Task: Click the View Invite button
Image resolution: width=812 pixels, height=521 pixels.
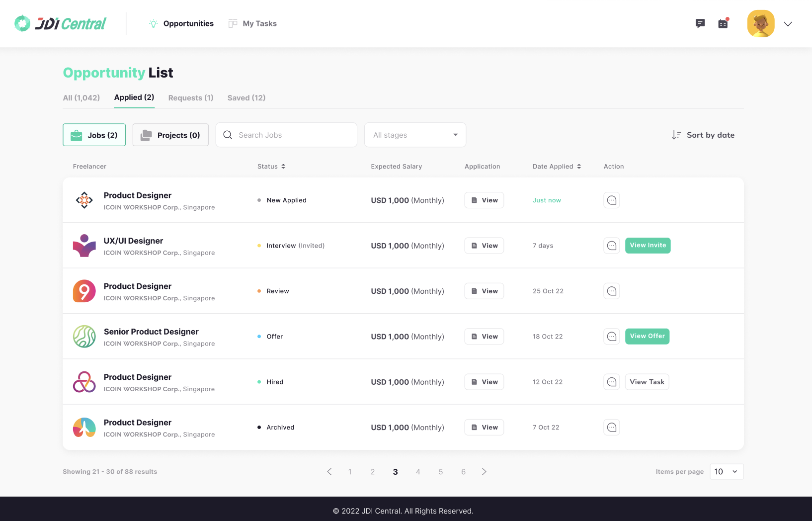Action: [648, 246]
